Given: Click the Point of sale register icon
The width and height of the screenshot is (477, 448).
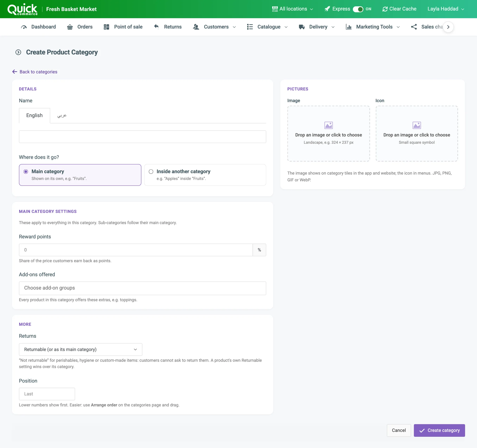Looking at the screenshot, I should pos(106,27).
